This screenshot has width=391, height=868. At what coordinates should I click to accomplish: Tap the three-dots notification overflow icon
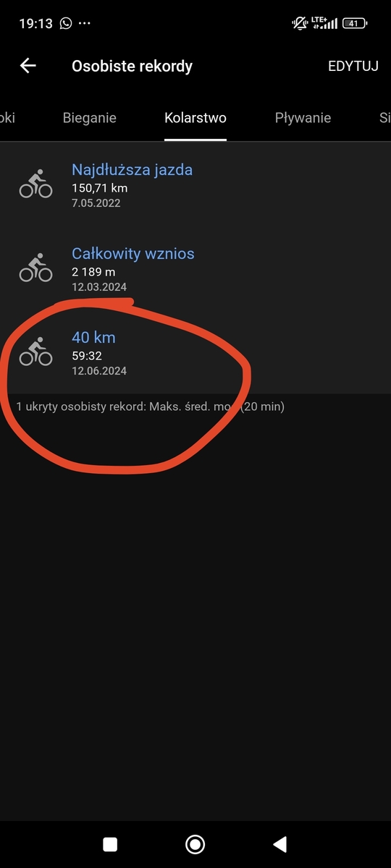pyautogui.click(x=85, y=23)
